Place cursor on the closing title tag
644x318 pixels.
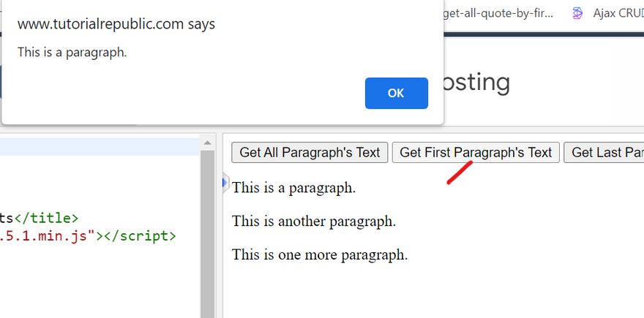pos(45,217)
